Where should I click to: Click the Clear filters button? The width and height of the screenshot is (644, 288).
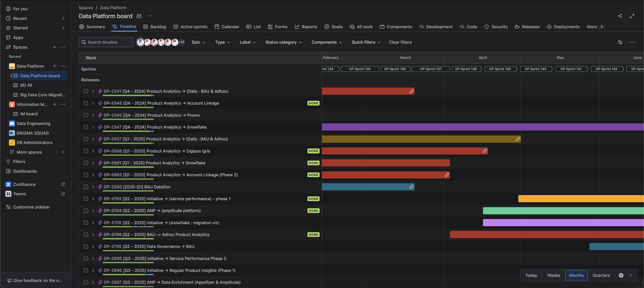(x=400, y=42)
